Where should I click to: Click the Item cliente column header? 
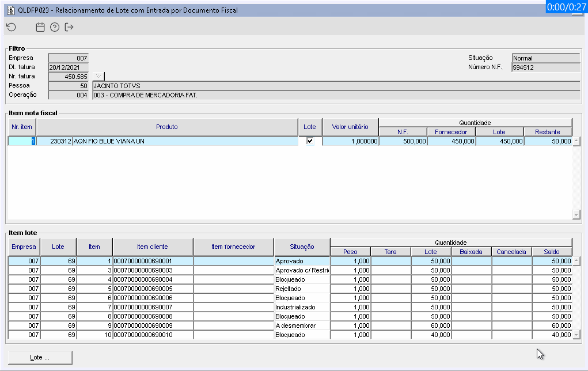coord(153,247)
